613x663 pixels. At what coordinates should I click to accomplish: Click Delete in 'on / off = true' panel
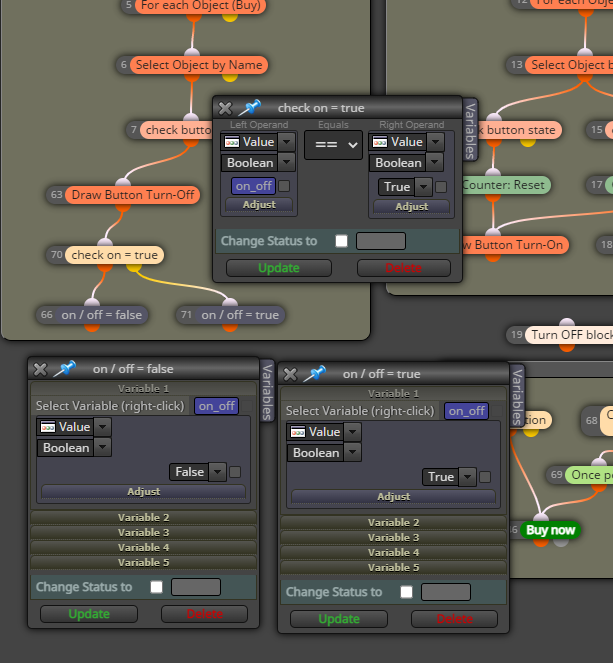coord(454,619)
